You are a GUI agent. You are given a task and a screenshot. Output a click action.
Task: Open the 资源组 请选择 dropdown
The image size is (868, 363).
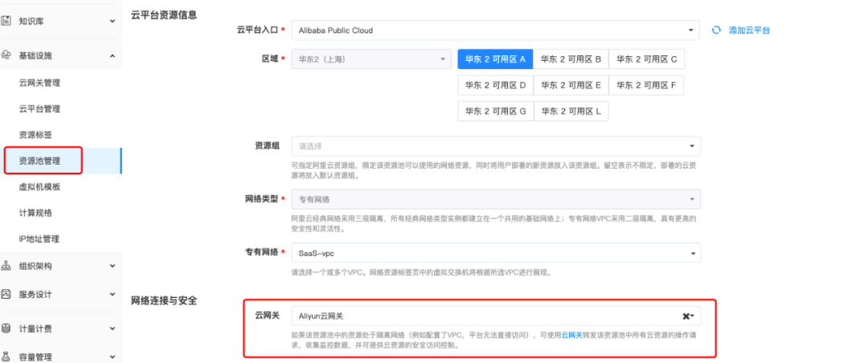point(495,146)
